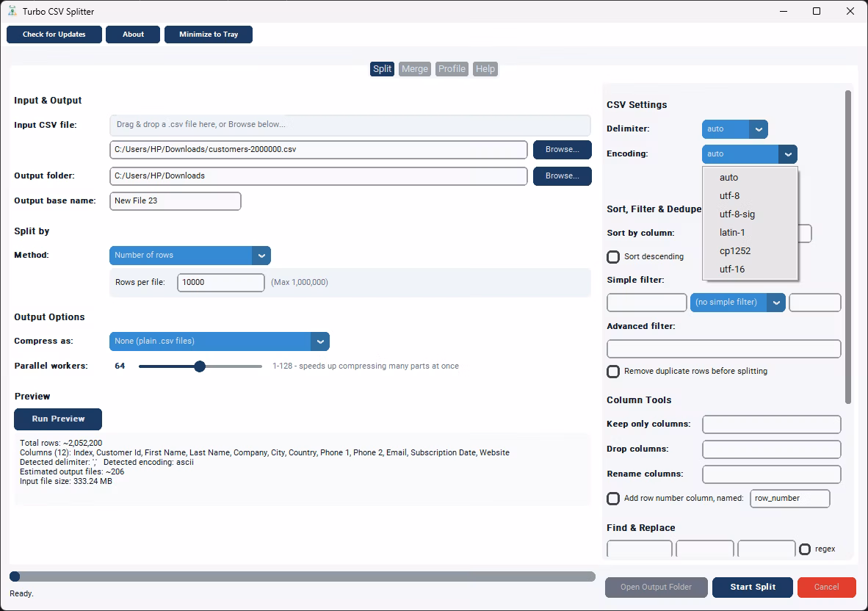Enable the regex checkbox
The width and height of the screenshot is (868, 611).
805,549
